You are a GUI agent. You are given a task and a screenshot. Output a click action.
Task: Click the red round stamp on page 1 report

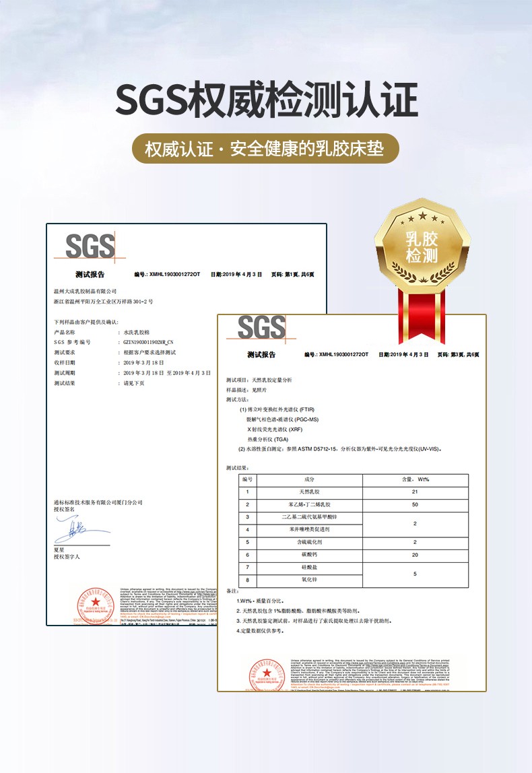pyautogui.click(x=95, y=606)
